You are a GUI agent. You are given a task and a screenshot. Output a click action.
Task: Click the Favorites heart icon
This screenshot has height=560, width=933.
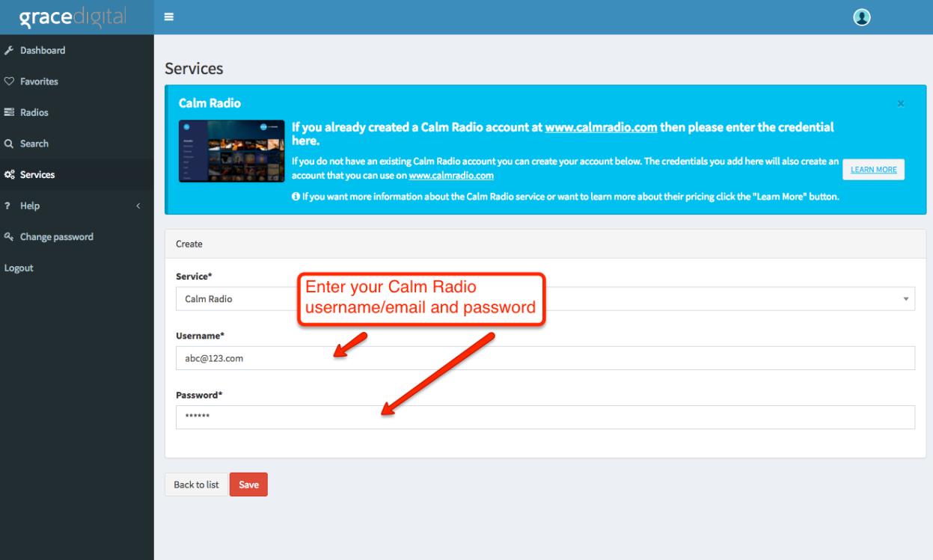click(8, 81)
